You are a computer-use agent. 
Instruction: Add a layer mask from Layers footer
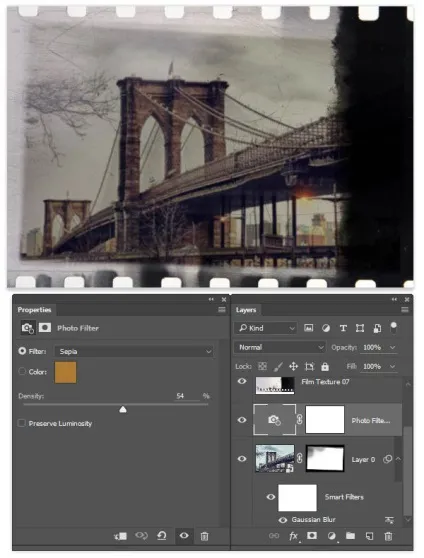tap(312, 536)
